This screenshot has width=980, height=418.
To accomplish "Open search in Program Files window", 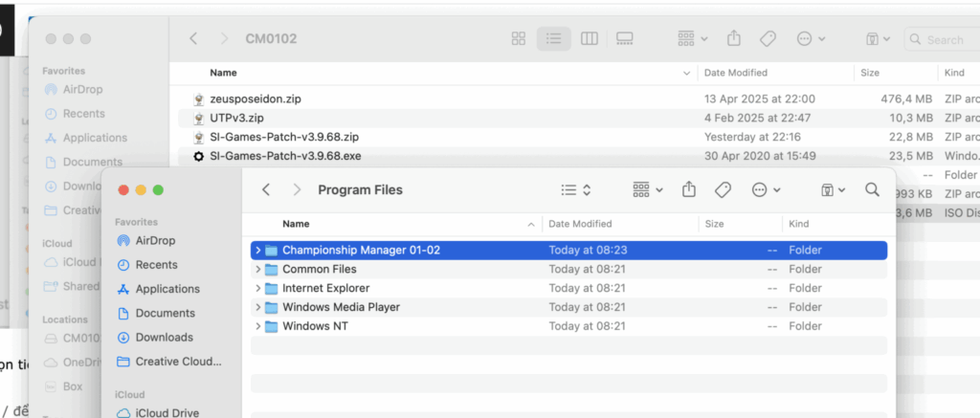I will click(x=872, y=190).
